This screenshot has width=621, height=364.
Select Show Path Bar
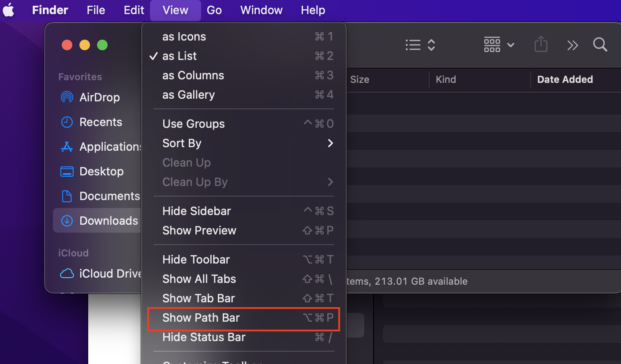point(244,318)
